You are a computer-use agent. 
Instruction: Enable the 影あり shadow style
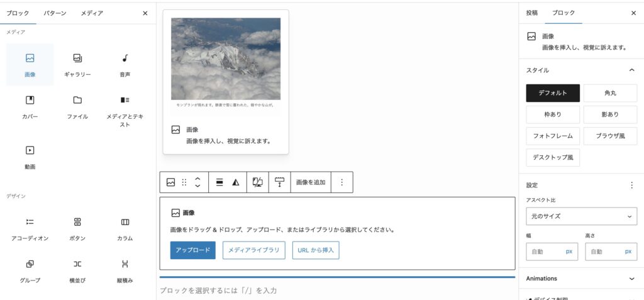(x=610, y=114)
